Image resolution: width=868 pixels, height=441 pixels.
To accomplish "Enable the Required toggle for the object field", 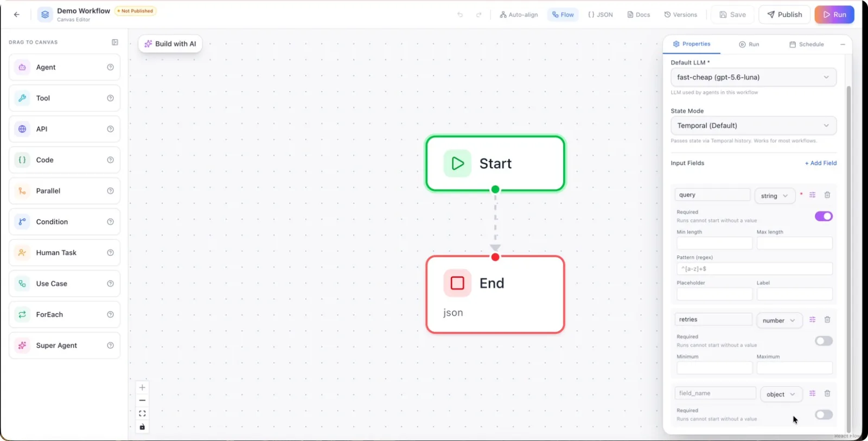I will tap(824, 414).
